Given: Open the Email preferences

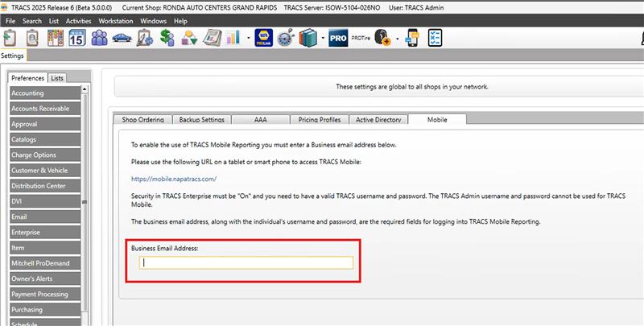Looking at the screenshot, I should [45, 217].
